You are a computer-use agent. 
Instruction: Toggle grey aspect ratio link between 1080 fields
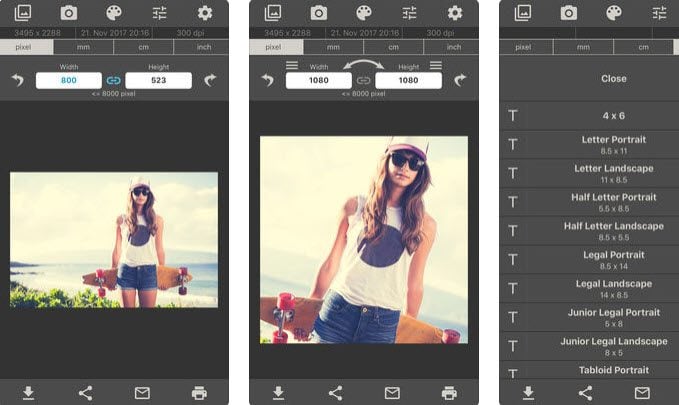(363, 80)
